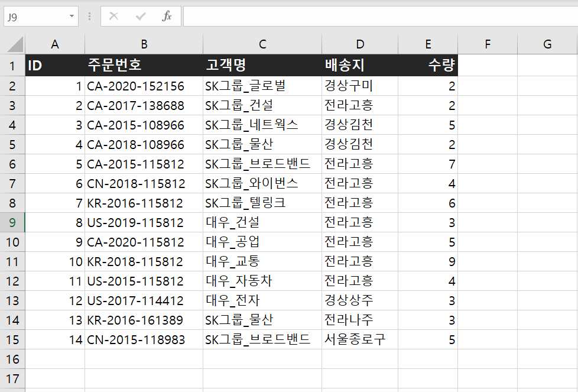Select cell CA-2015-108966
The image size is (578, 392).
(144, 125)
